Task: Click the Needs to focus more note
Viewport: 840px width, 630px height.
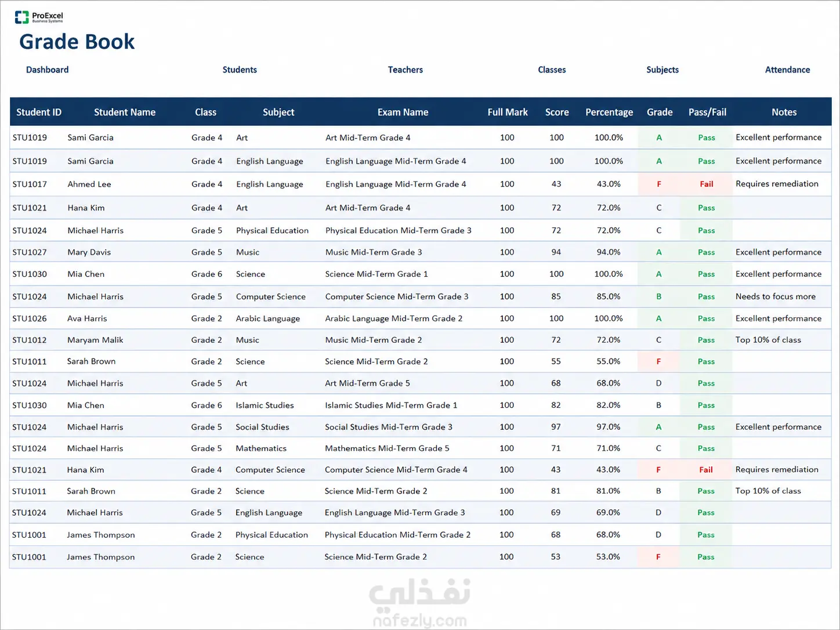Action: 775,296
